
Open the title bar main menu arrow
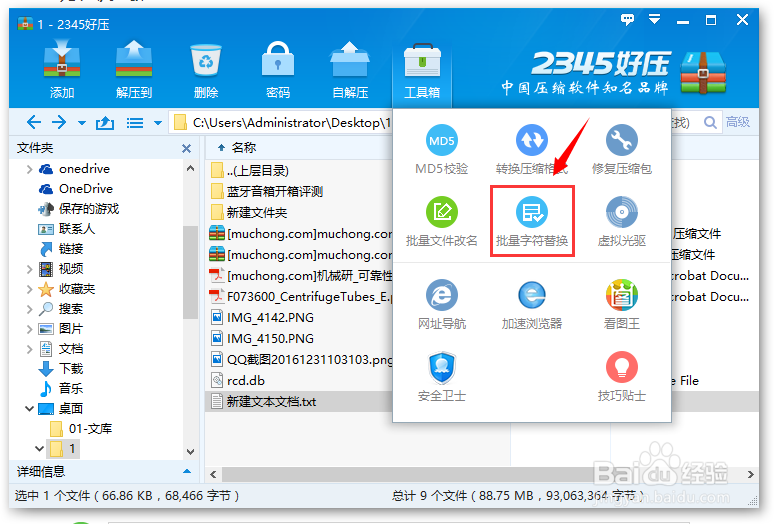pyautogui.click(x=655, y=20)
